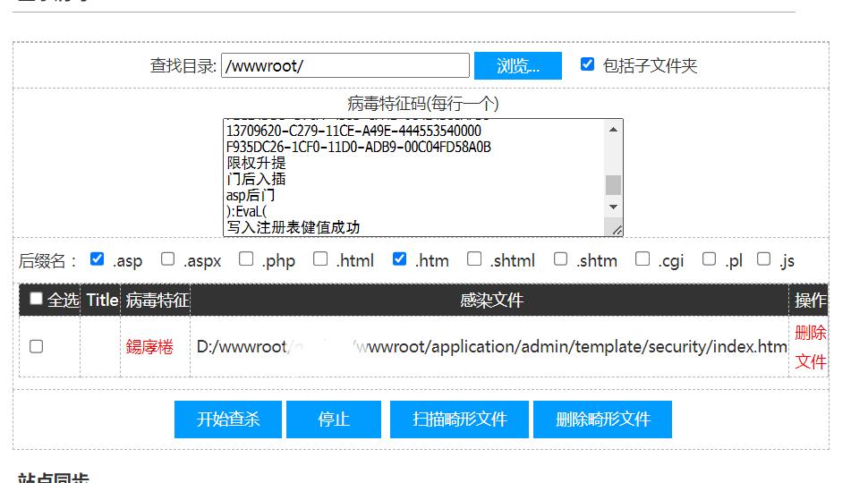The height and width of the screenshot is (483, 868).
Task: Click the textarea scroll up arrow
Action: coord(613,130)
